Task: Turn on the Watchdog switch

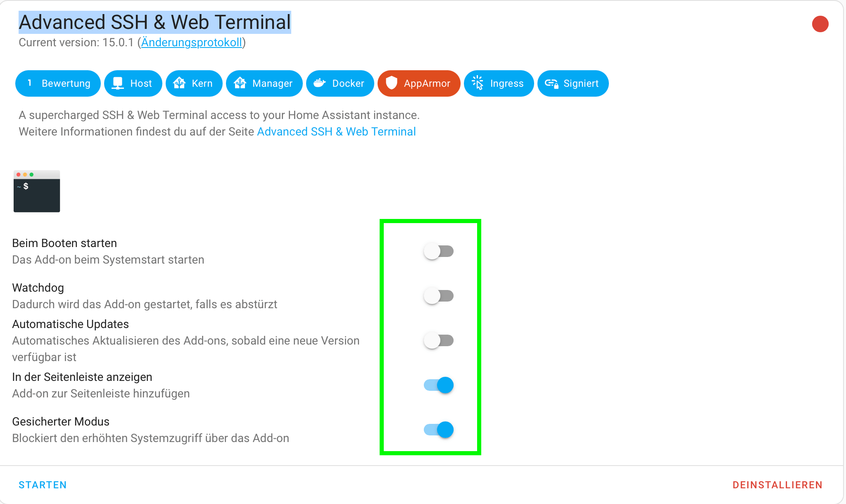Action: 438,296
